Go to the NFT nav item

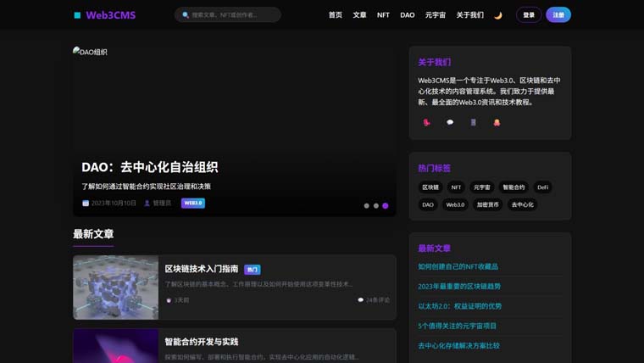383,14
